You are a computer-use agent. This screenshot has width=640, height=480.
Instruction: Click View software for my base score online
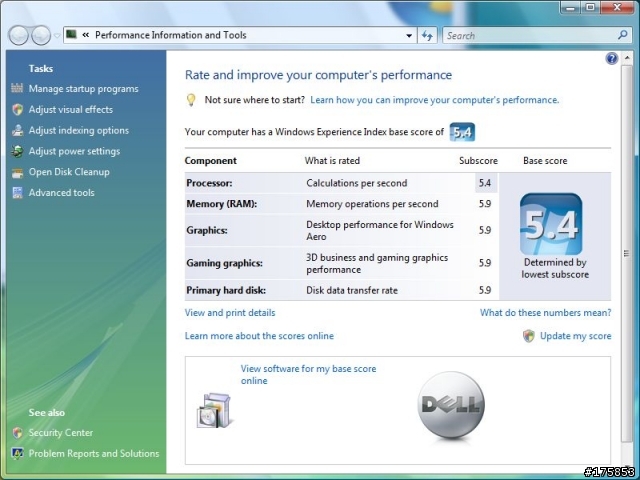coord(308,375)
